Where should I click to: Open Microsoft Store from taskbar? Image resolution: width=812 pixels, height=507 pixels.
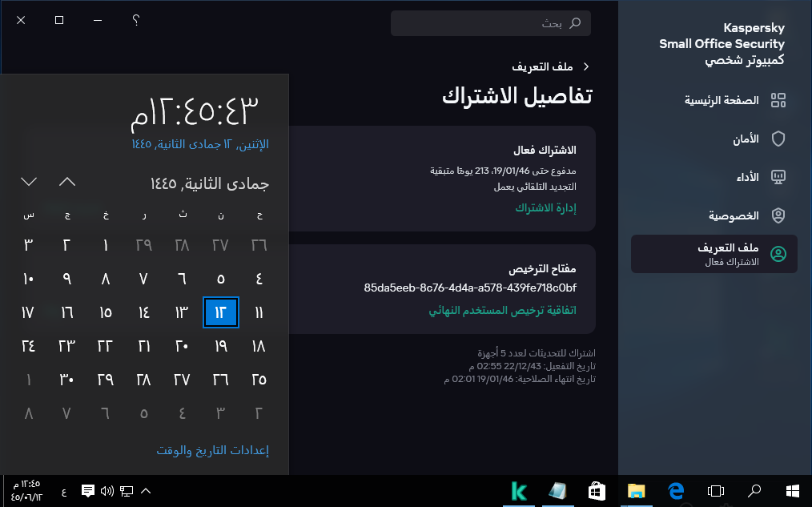click(597, 491)
